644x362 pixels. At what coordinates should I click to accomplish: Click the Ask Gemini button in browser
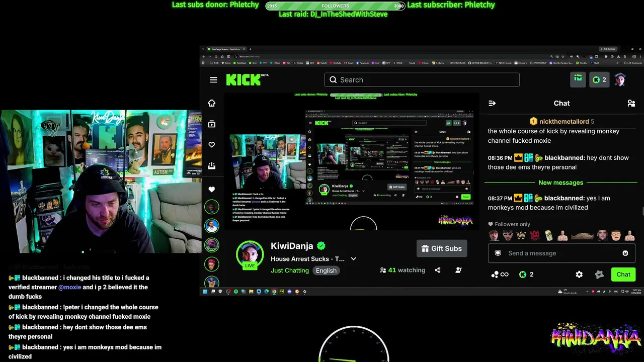tap(608, 49)
